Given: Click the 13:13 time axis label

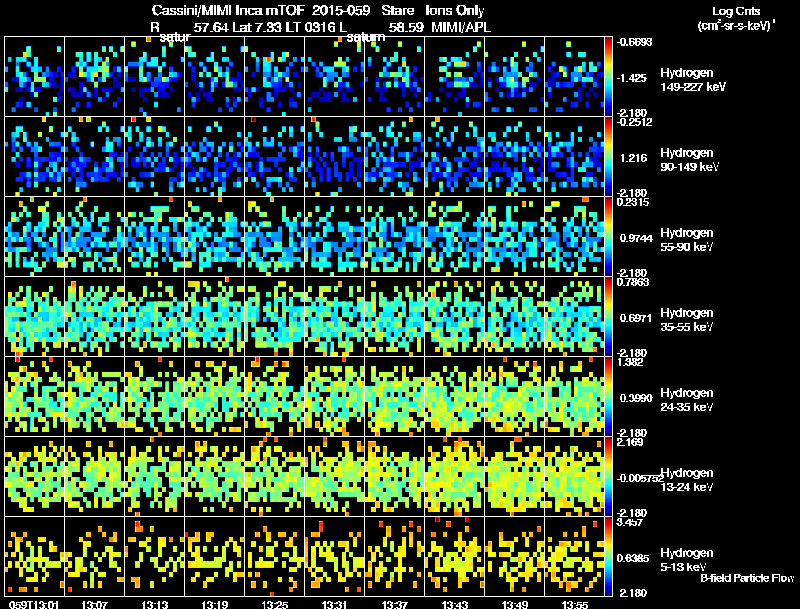Looking at the screenshot, I should tap(155, 604).
